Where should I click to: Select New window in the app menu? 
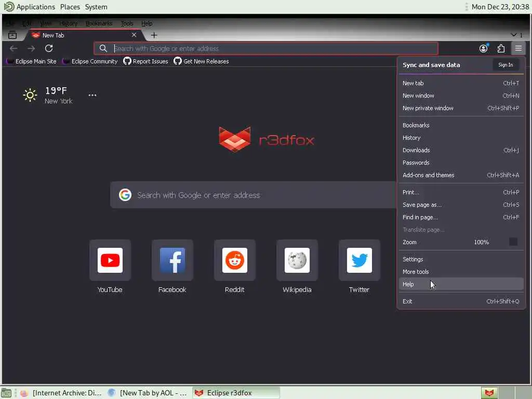461,96
